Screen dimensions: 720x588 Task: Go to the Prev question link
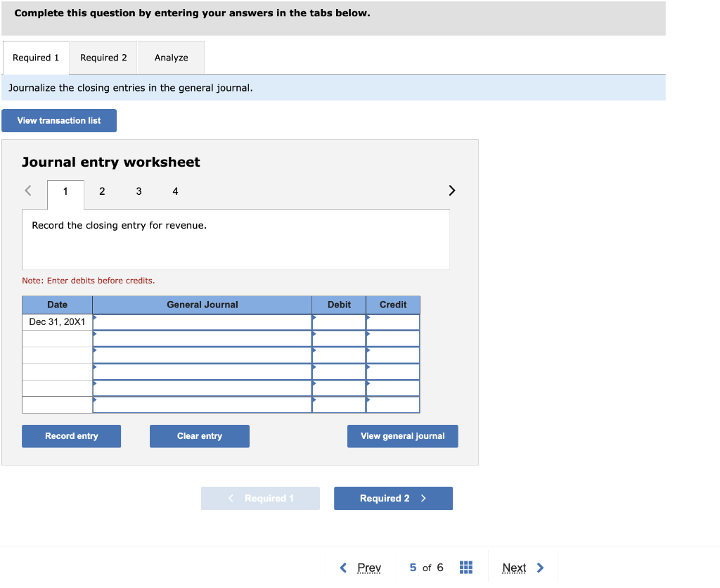coord(369,568)
